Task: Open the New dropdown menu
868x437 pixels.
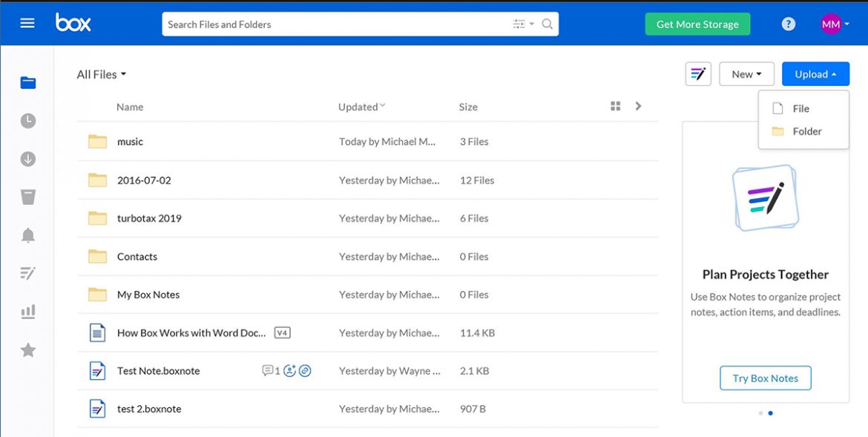Action: pyautogui.click(x=746, y=73)
